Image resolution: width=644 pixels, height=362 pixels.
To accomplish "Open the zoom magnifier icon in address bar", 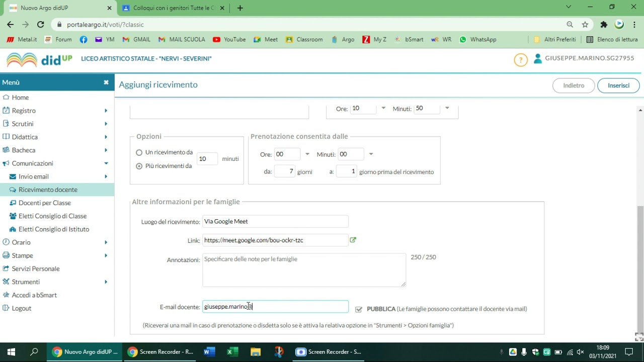I will click(570, 24).
